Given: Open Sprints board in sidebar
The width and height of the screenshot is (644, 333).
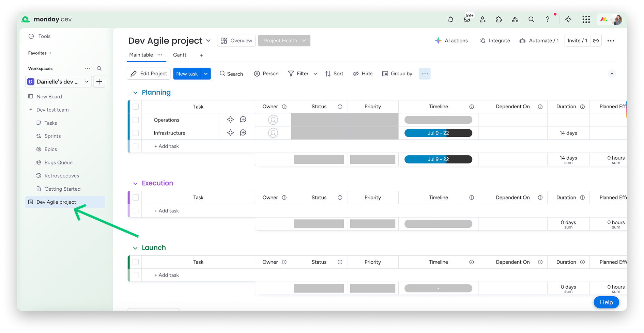Looking at the screenshot, I should (52, 136).
